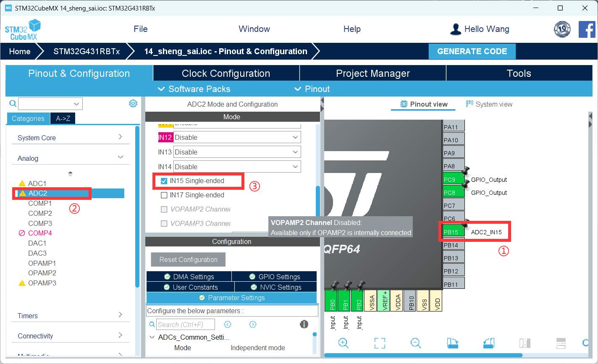598x364 pixels.
Task: Toggle the VOPAMP2 Channel checkbox
Action: click(x=164, y=209)
